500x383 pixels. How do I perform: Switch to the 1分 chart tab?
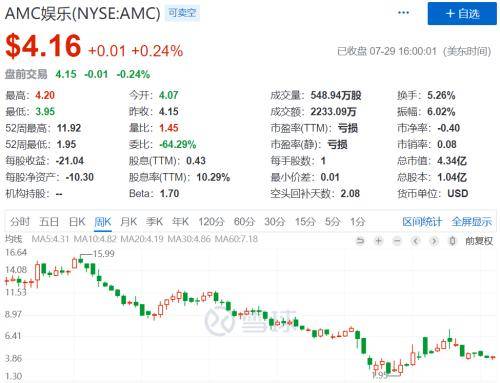click(x=357, y=221)
